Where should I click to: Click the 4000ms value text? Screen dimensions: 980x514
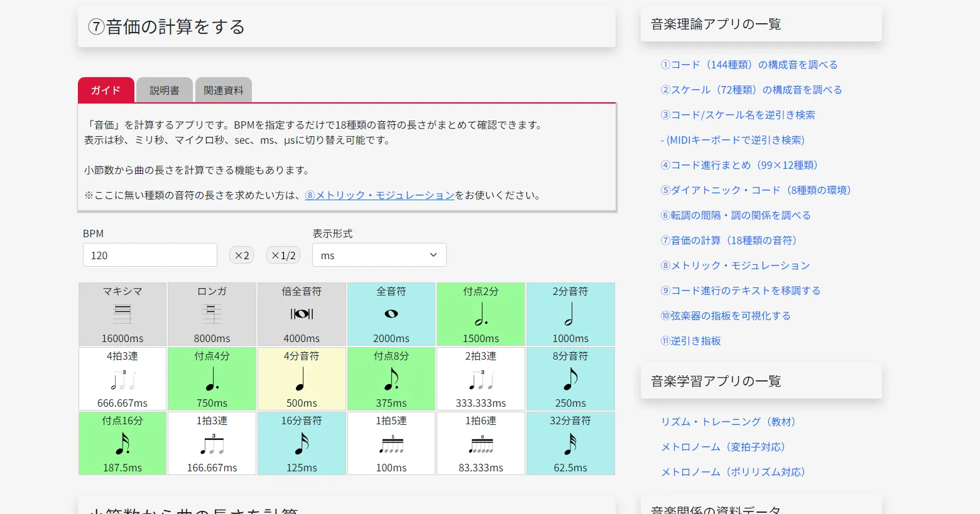point(302,338)
